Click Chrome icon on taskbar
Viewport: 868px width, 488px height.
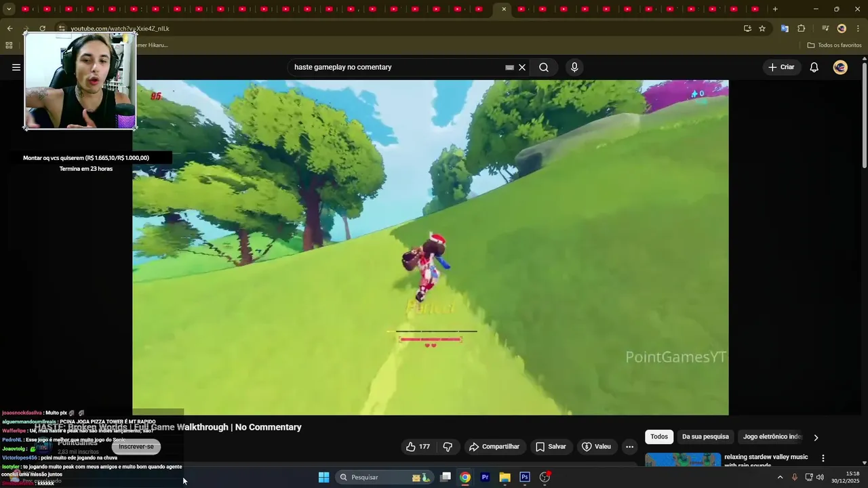(465, 477)
